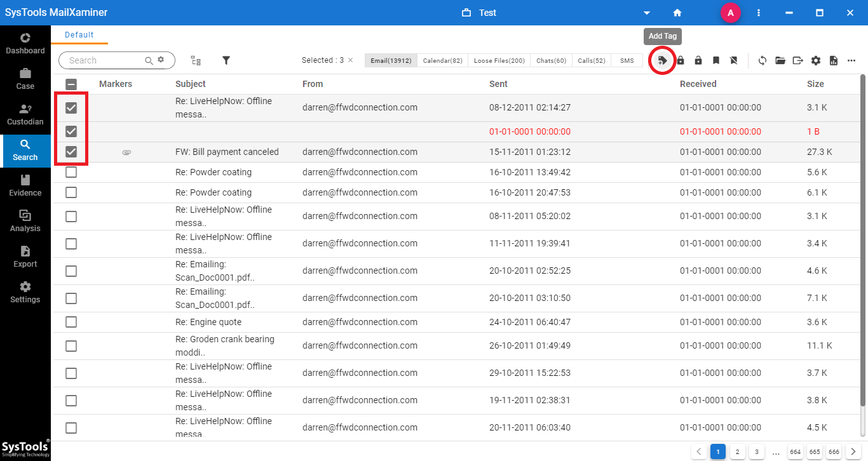The width and height of the screenshot is (868, 461).
Task: Click the search magnifier icon in search box
Action: [149, 60]
